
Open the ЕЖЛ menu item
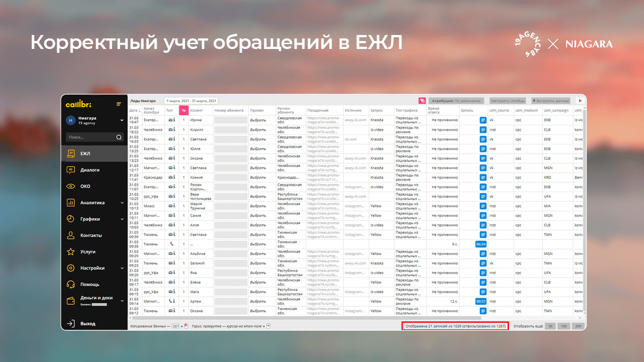(x=94, y=154)
